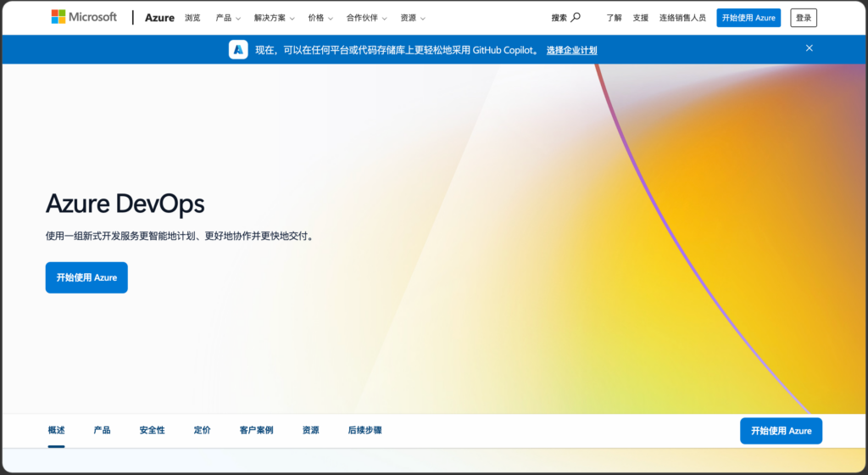Switch to the 安全性 tab
This screenshot has height=475, width=868.
click(153, 430)
